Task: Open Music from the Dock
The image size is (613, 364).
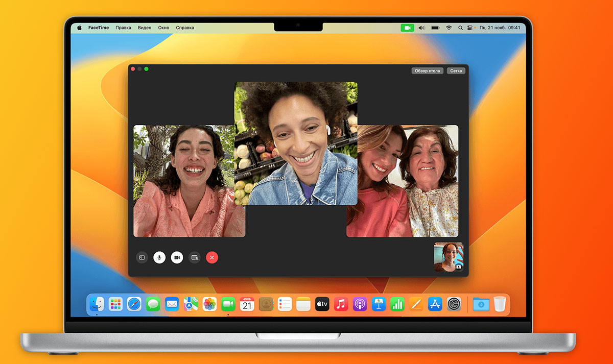Action: pos(341,304)
